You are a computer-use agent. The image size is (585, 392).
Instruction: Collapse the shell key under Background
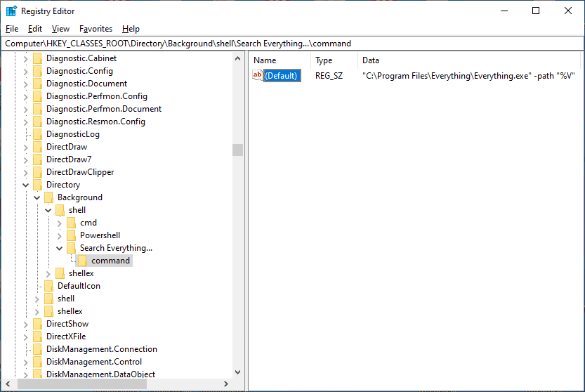[x=48, y=211]
